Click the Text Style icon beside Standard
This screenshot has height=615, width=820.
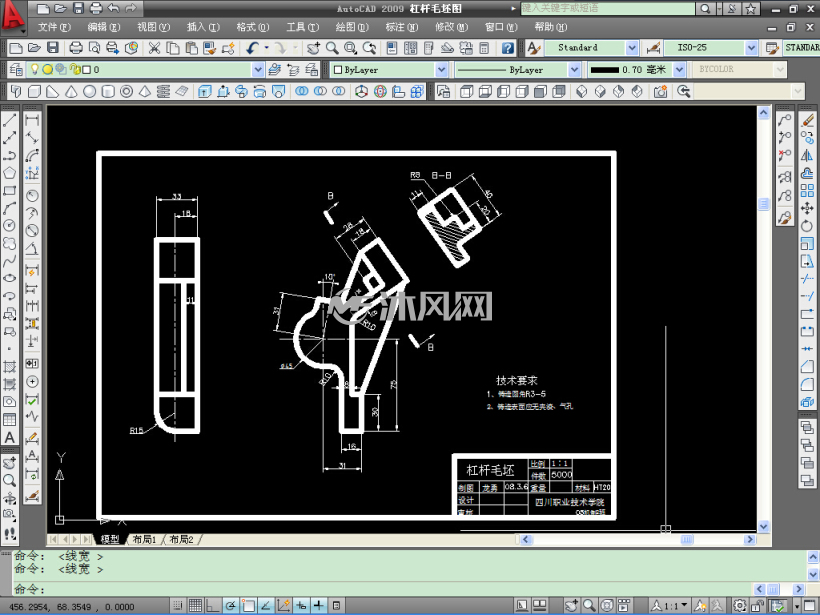point(534,48)
